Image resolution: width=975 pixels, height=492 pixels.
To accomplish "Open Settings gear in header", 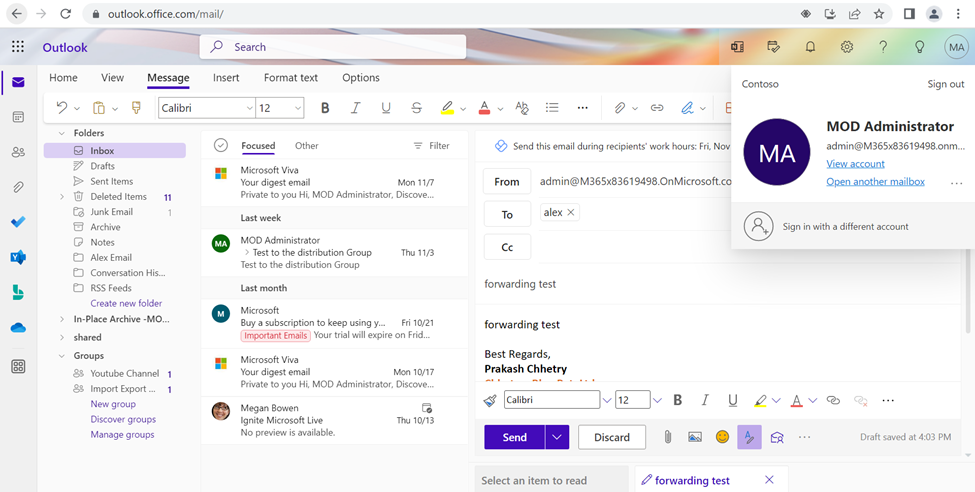I will (846, 47).
